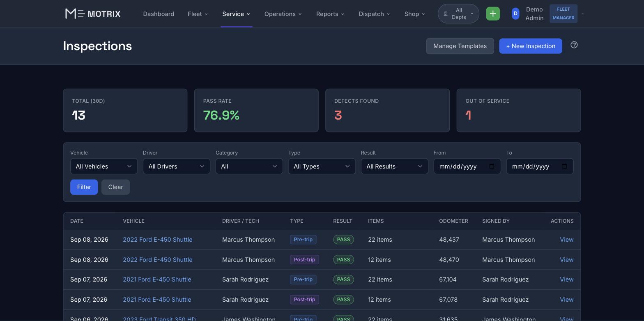Open the From date calendar picker icon
Viewport: 644px width, 321px height.
492,166
